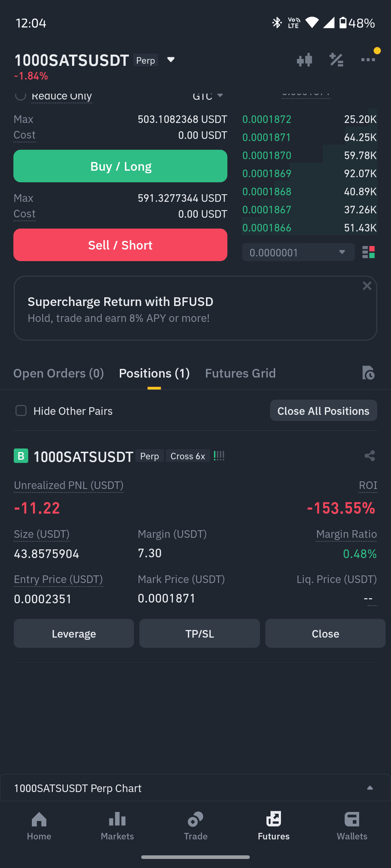Dismiss the BFUSD promotion banner
The width and height of the screenshot is (391, 868).
coord(367,286)
